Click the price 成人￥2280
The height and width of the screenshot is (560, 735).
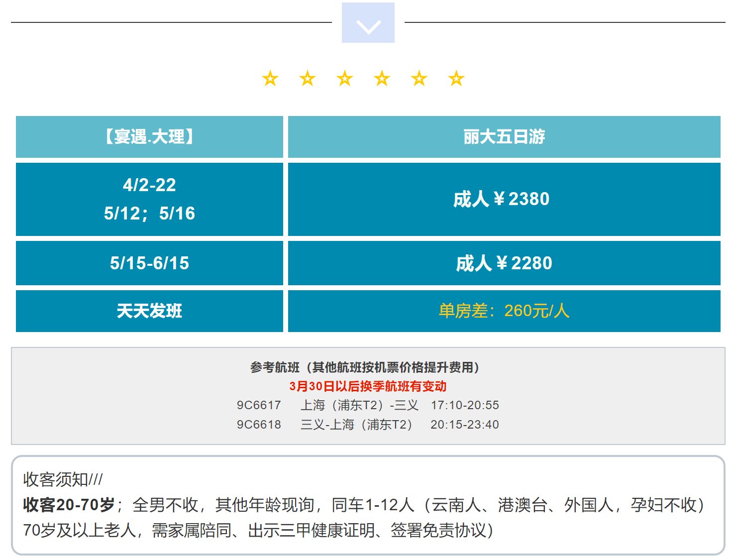(504, 263)
